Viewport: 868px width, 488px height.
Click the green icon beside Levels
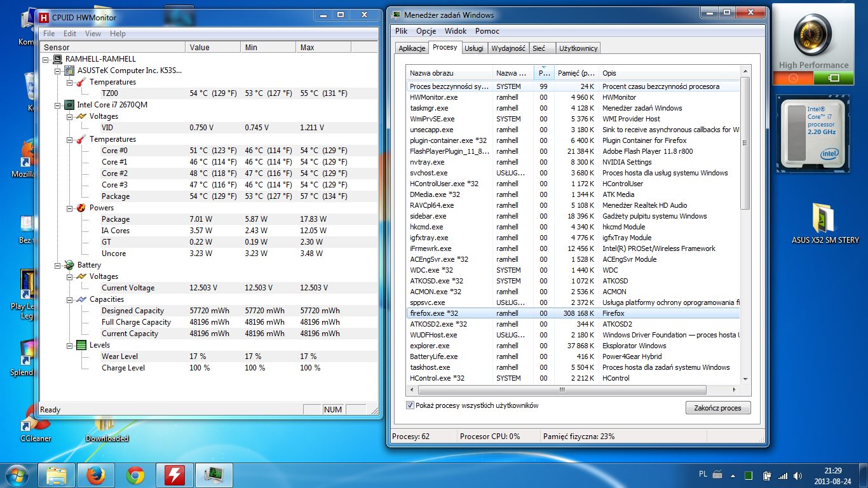(81, 345)
